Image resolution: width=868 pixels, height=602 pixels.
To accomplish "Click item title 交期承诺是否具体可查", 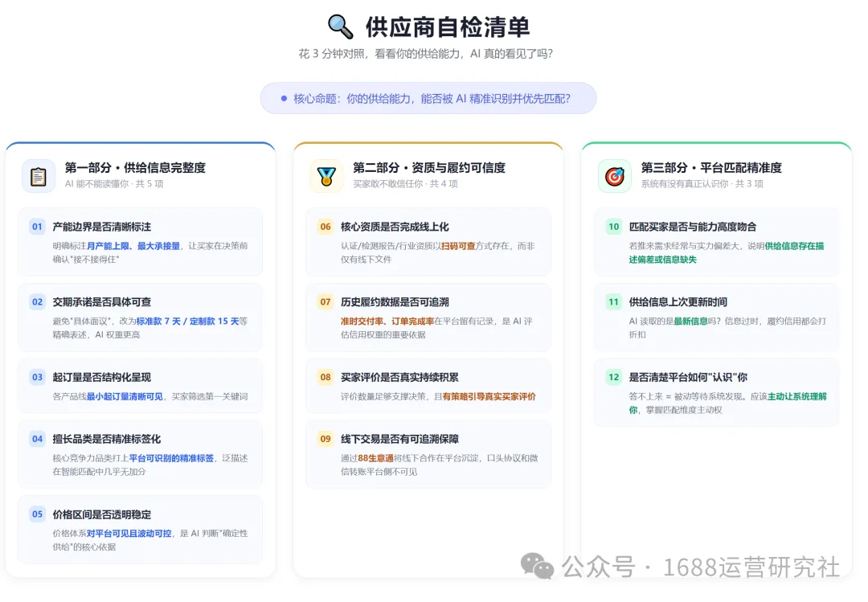I will click(x=102, y=302).
